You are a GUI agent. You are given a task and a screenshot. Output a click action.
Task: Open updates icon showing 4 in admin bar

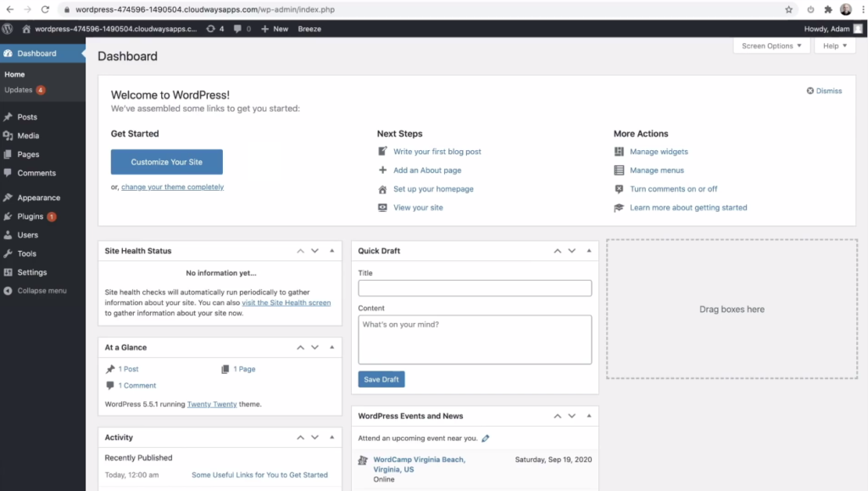(x=210, y=29)
